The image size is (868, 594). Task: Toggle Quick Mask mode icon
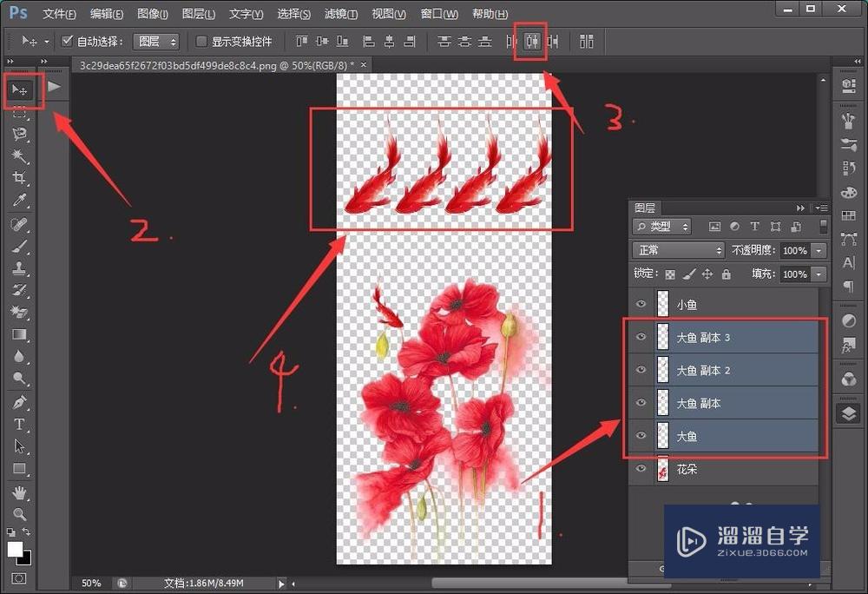pyautogui.click(x=19, y=578)
